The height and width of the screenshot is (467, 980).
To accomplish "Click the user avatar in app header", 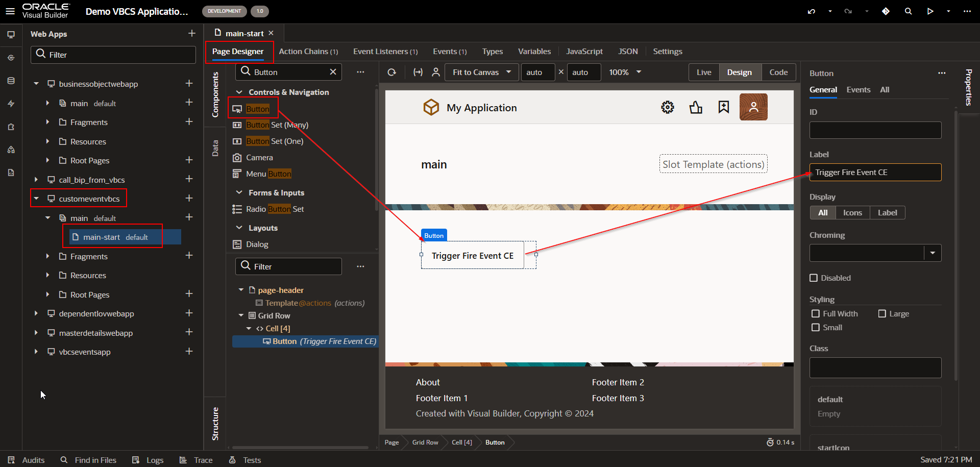I will tap(753, 107).
